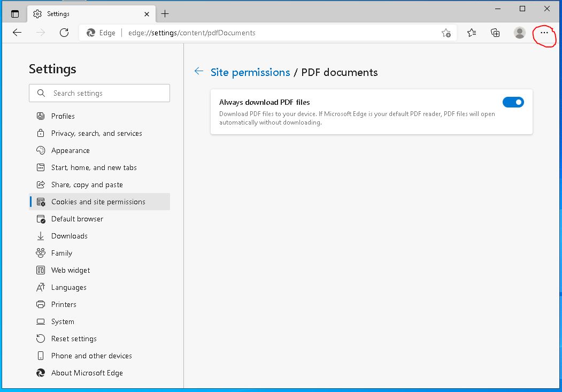This screenshot has height=392, width=562.
Task: Click the Reset settings icon
Action: (41, 339)
